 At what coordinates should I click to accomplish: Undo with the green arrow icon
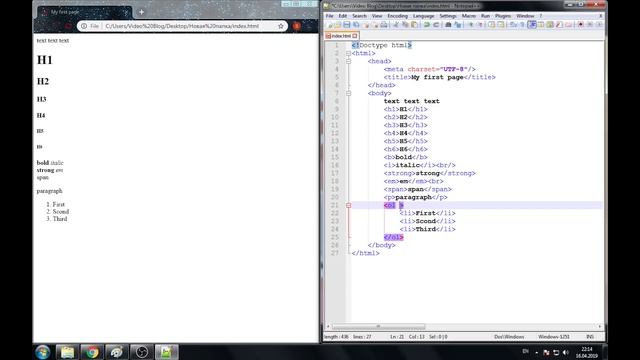(x=427, y=25)
